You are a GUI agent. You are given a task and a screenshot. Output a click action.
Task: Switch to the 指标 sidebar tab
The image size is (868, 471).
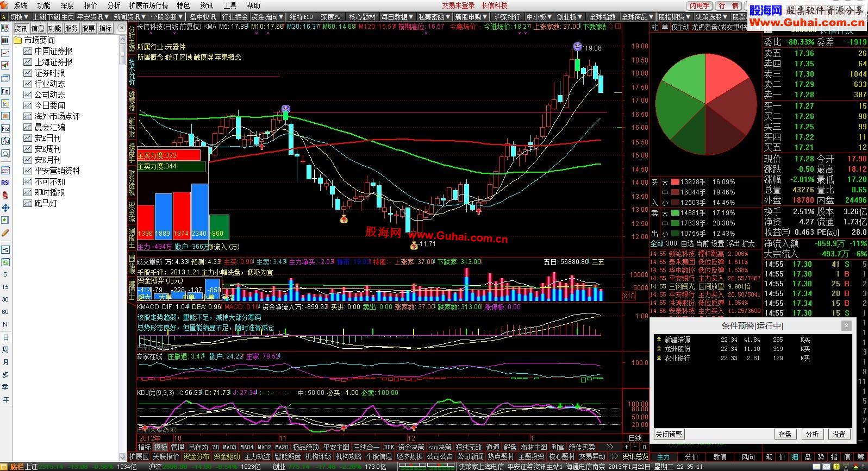coord(105,28)
